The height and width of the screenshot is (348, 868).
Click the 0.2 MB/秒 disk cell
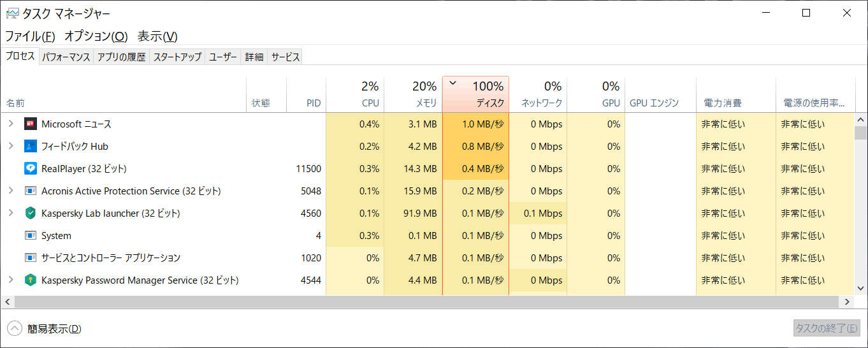[x=475, y=191]
